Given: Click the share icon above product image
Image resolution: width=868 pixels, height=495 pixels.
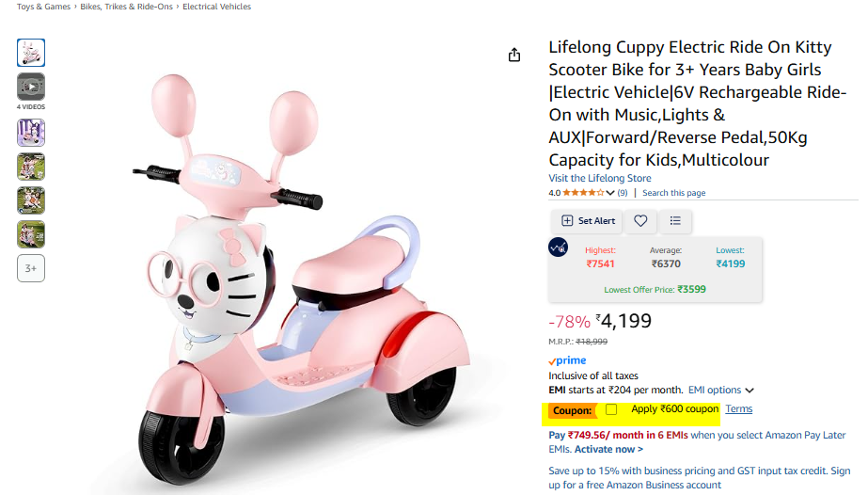Looking at the screenshot, I should click(x=514, y=56).
